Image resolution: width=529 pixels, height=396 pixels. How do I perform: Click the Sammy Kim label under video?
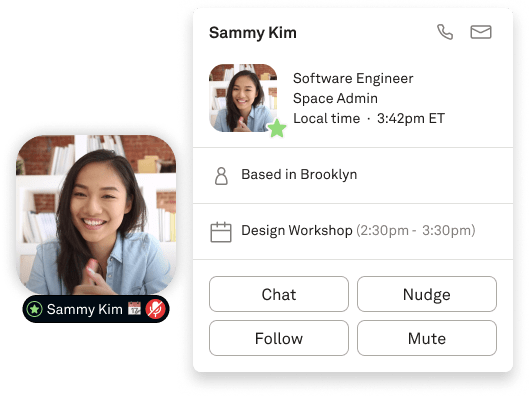coord(84,309)
